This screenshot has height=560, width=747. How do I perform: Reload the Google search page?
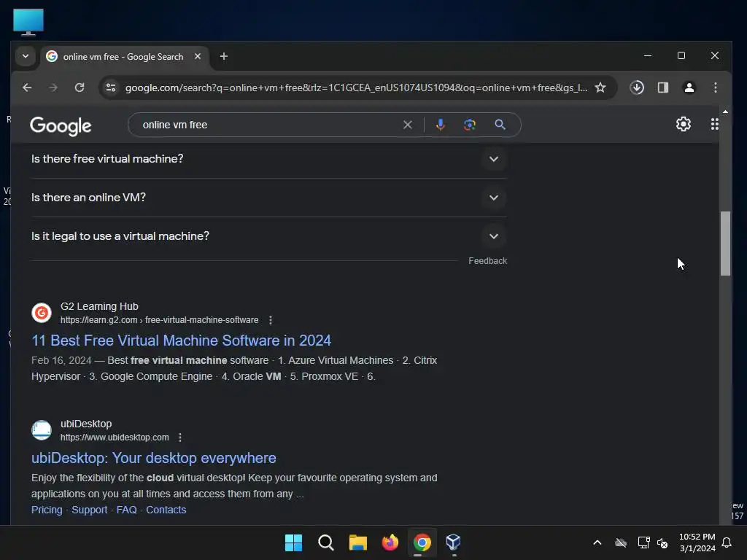coord(80,87)
